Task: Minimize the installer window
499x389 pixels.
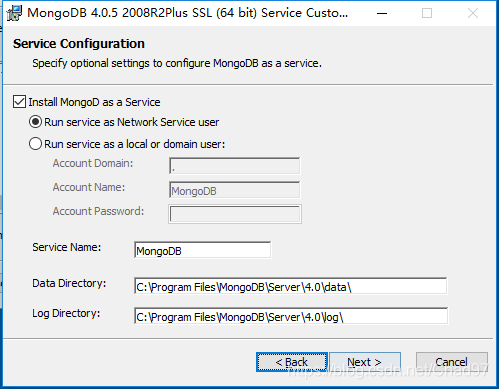Action: 382,13
